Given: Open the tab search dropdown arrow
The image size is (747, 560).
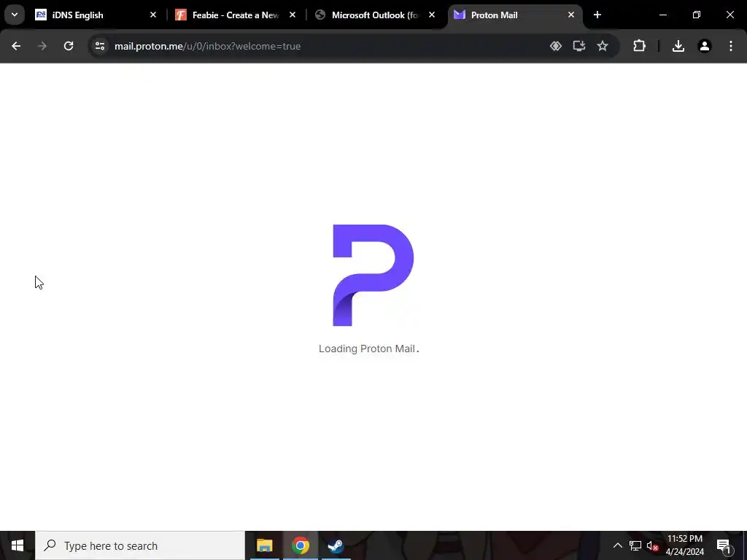Looking at the screenshot, I should [x=15, y=15].
